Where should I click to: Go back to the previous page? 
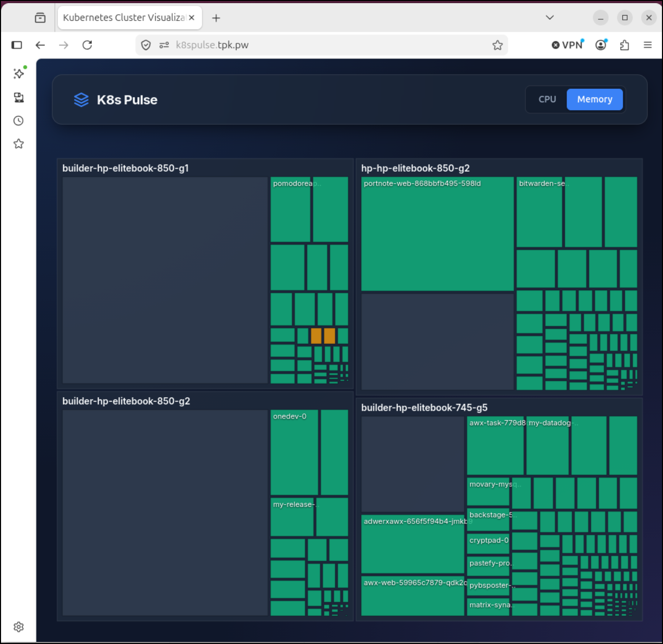click(x=40, y=45)
